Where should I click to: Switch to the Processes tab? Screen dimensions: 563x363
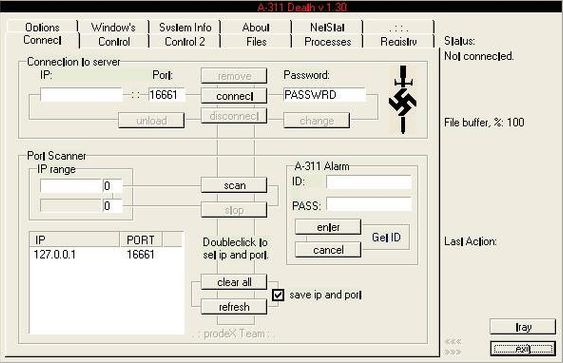coord(327,42)
